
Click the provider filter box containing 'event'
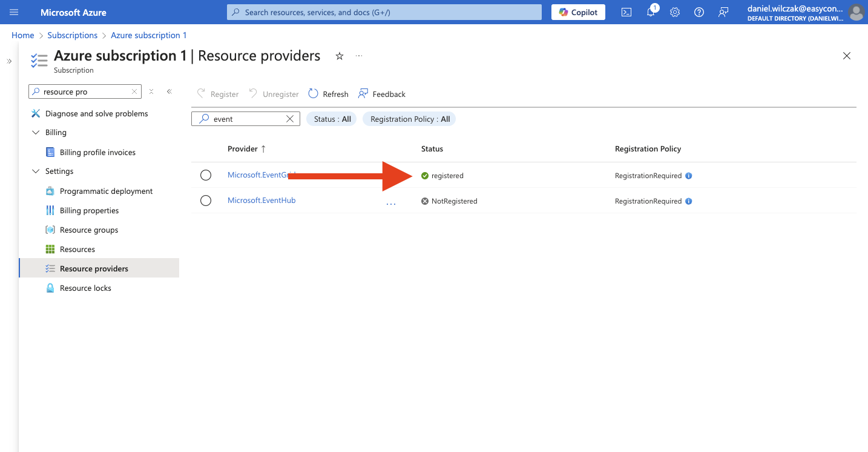pyautogui.click(x=246, y=119)
